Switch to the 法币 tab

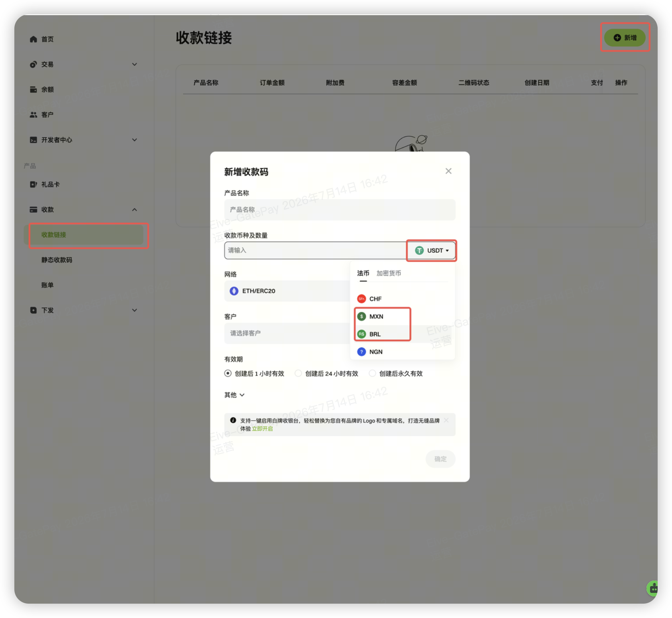[x=363, y=273]
